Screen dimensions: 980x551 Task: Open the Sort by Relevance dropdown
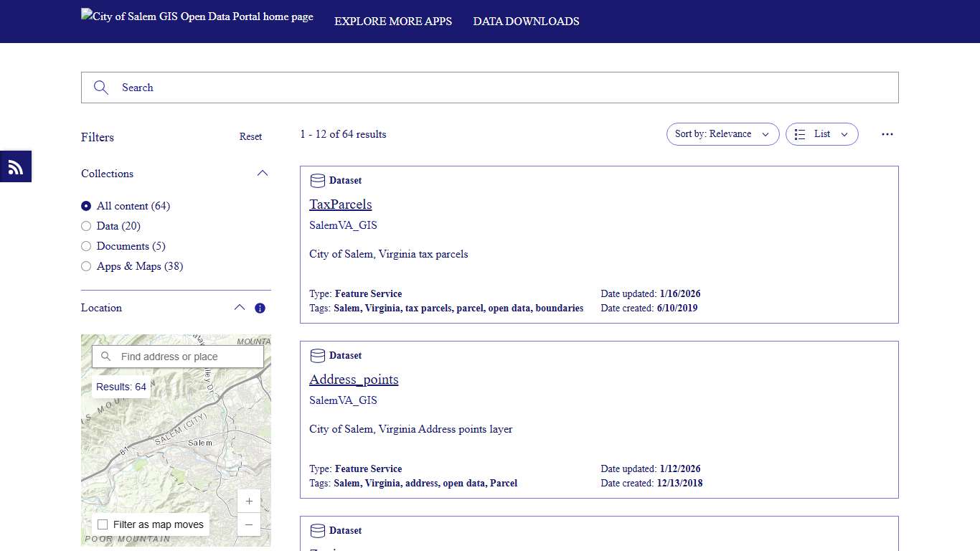(x=722, y=134)
